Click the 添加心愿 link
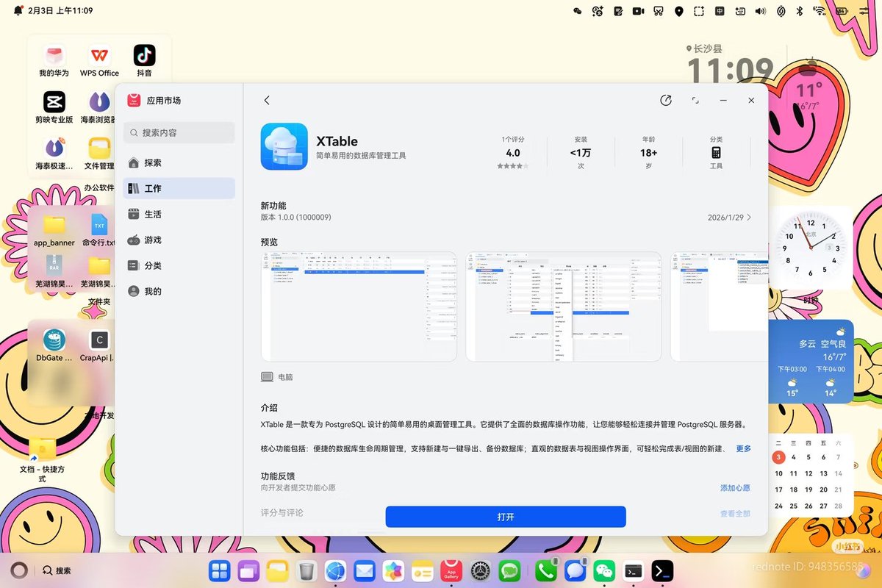Screen dimensions: 882x588 click(x=735, y=488)
